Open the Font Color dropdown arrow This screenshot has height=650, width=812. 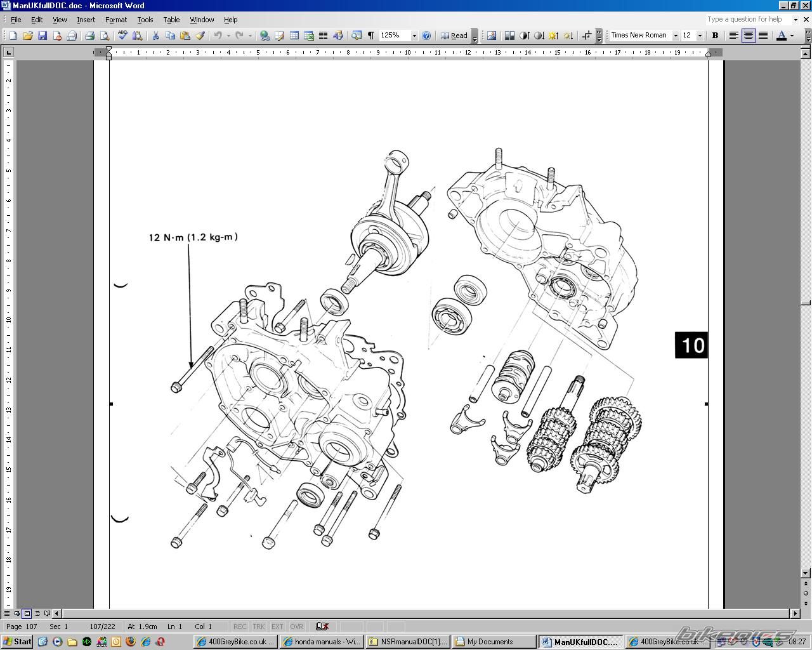pyautogui.click(x=792, y=36)
